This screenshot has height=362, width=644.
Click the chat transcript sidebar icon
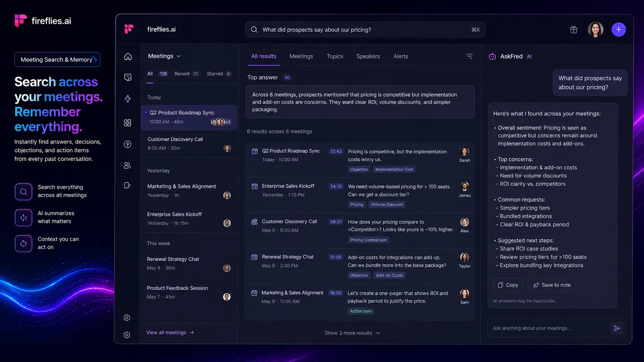coord(128,77)
